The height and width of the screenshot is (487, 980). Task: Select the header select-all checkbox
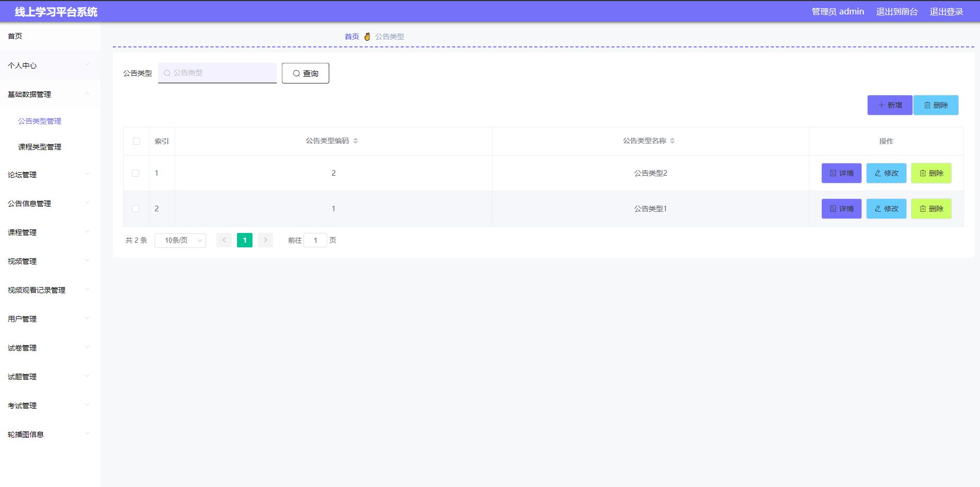(x=137, y=141)
